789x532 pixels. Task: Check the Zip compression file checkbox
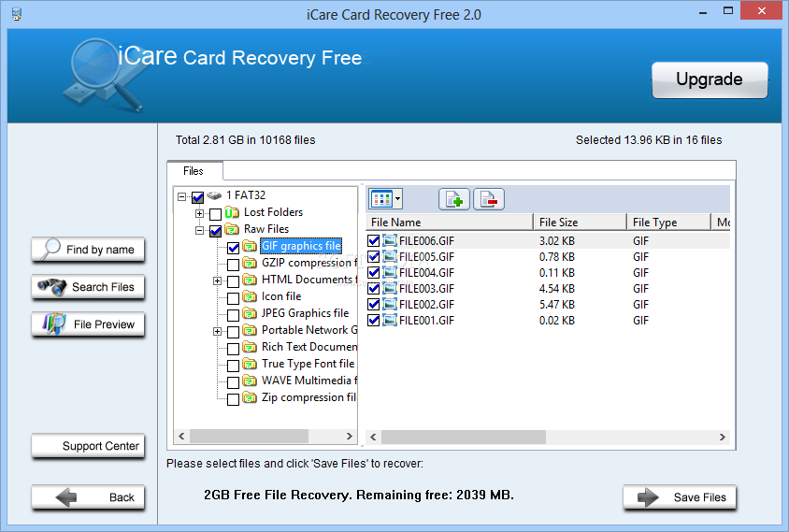click(x=233, y=399)
